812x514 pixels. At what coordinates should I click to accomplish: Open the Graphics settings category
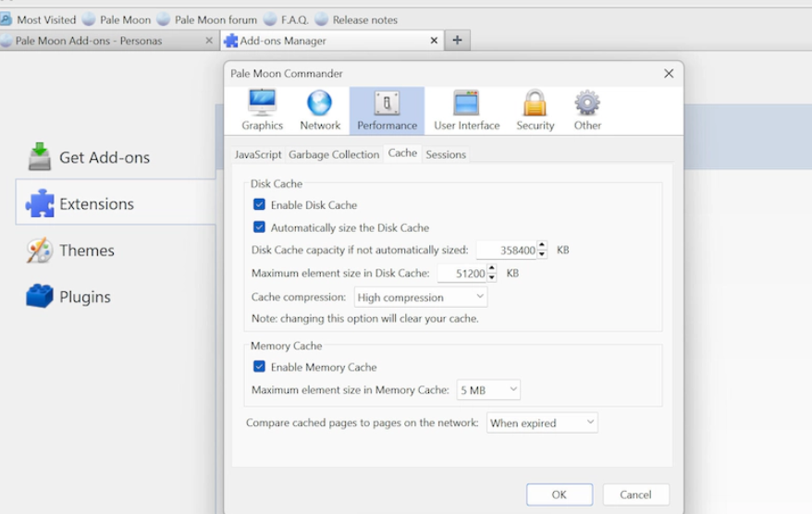[262, 111]
